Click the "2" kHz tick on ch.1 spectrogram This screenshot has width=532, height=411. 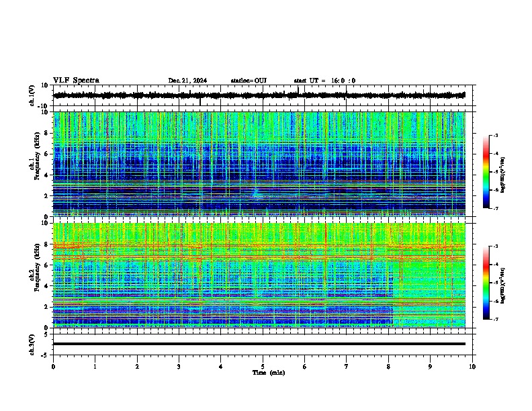47,195
